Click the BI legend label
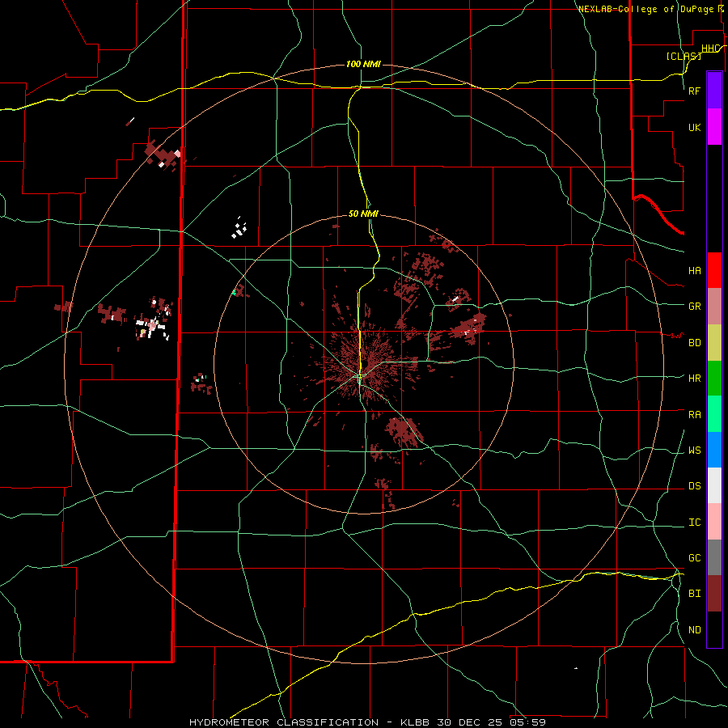 694,594
